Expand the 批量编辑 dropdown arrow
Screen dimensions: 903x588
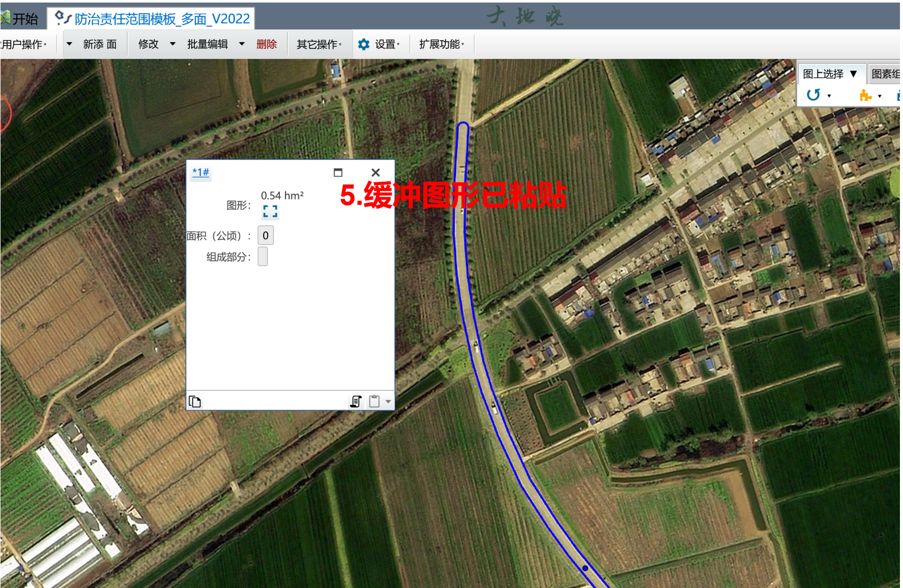click(242, 44)
